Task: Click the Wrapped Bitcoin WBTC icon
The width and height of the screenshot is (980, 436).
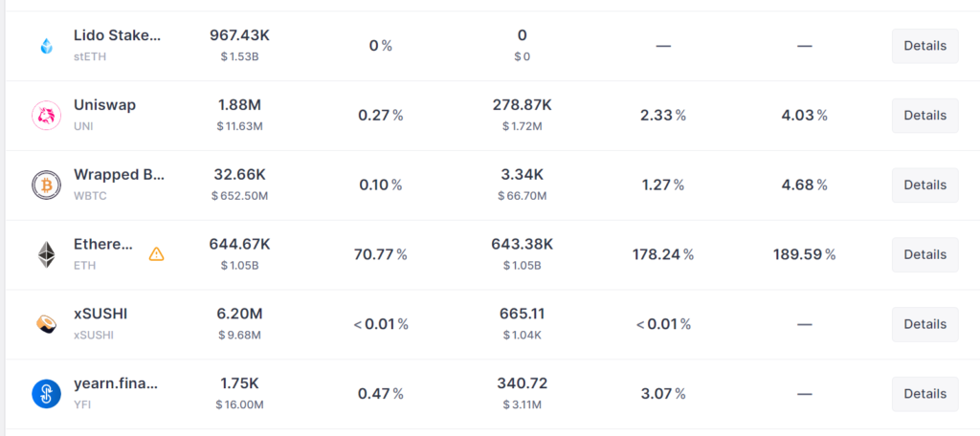Action: click(x=46, y=185)
